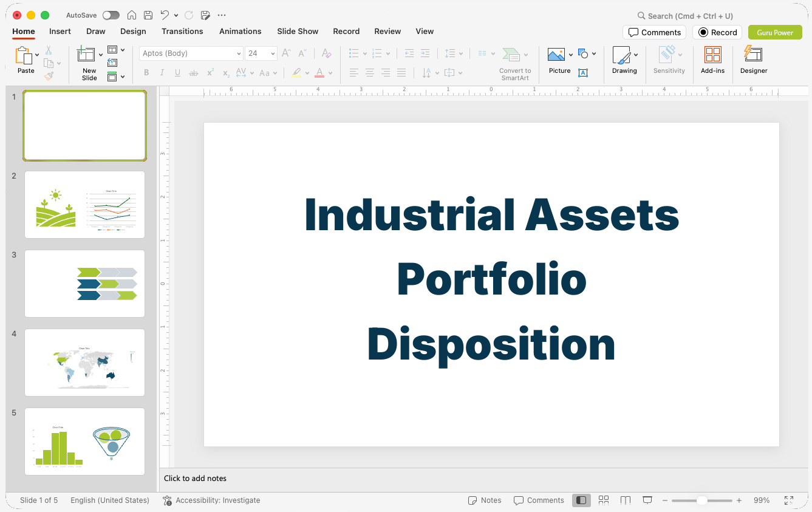Click the Comments button at top right
812x512 pixels.
pos(655,32)
